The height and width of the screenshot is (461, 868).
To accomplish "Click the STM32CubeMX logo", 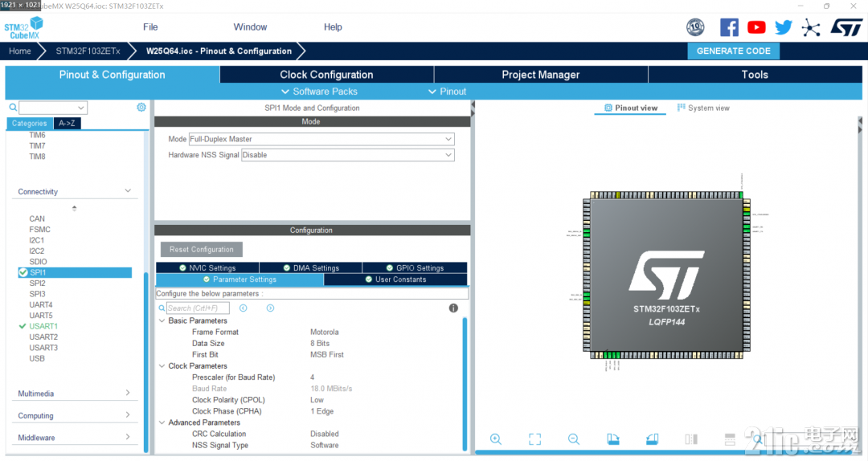I will (24, 27).
